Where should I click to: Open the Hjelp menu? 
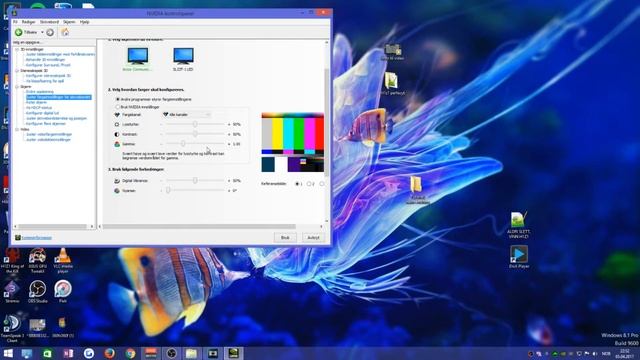point(84,22)
